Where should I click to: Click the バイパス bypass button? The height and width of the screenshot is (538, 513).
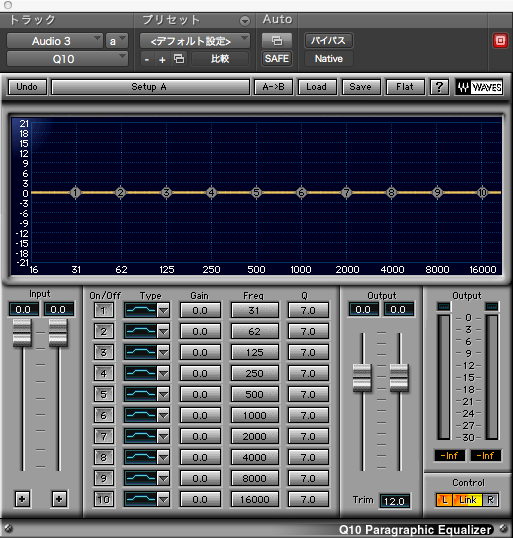[x=329, y=41]
